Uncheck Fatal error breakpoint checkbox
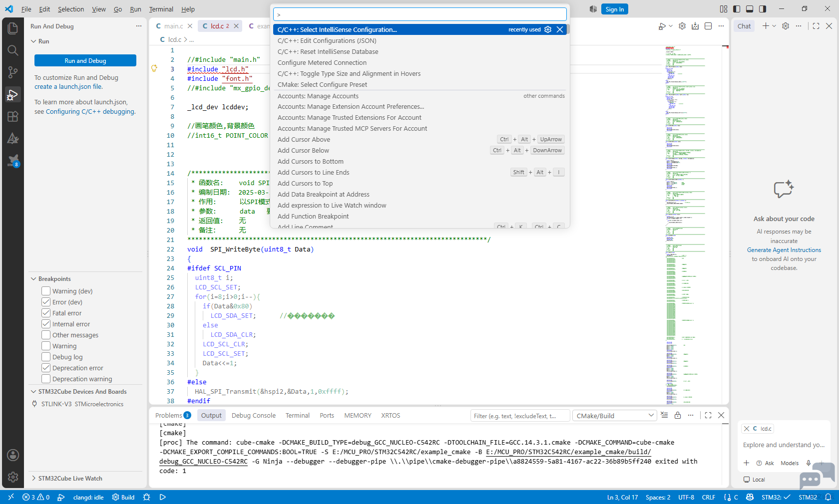This screenshot has height=504, width=839. [46, 313]
